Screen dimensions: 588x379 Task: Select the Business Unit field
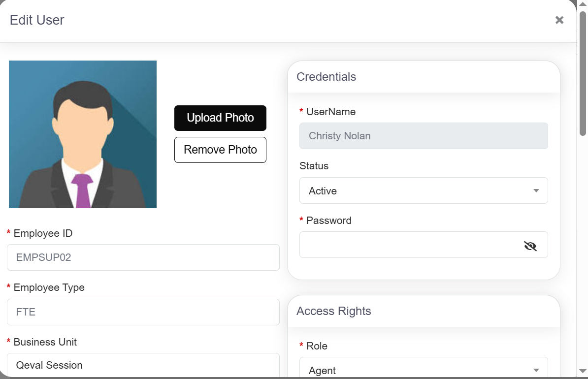143,365
